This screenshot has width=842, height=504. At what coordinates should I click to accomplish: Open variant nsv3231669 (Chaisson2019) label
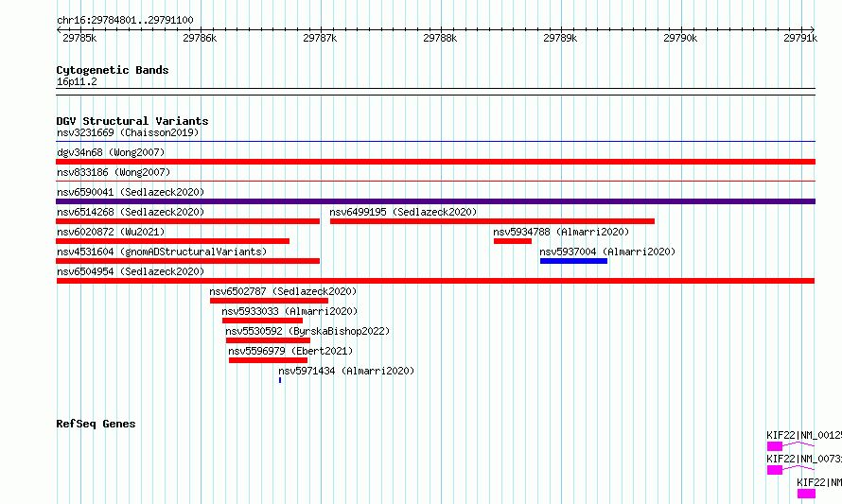(x=128, y=132)
